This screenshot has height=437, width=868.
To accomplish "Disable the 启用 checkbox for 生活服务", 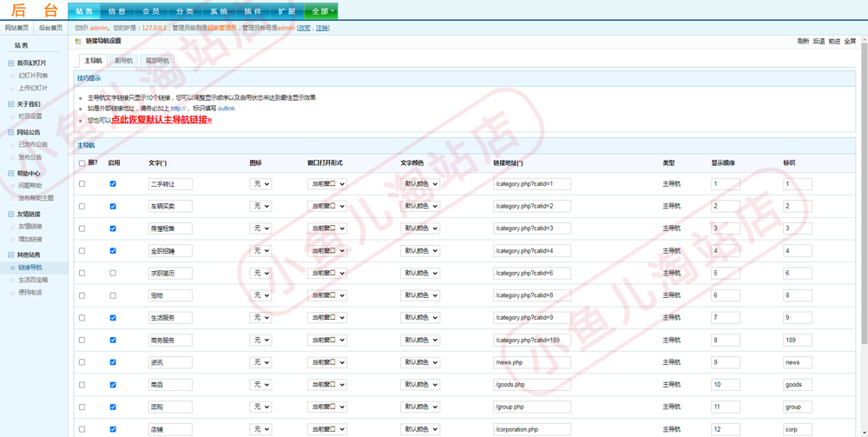I will point(113,318).
